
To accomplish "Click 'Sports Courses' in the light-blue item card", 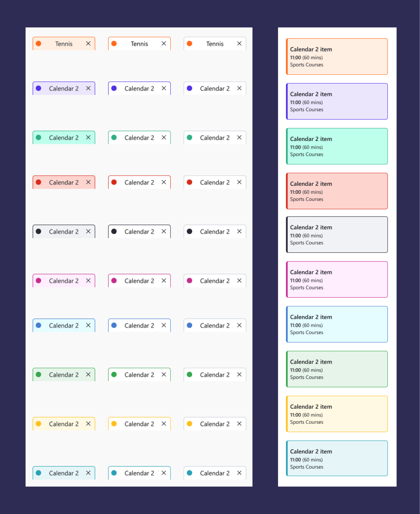I will point(307,332).
